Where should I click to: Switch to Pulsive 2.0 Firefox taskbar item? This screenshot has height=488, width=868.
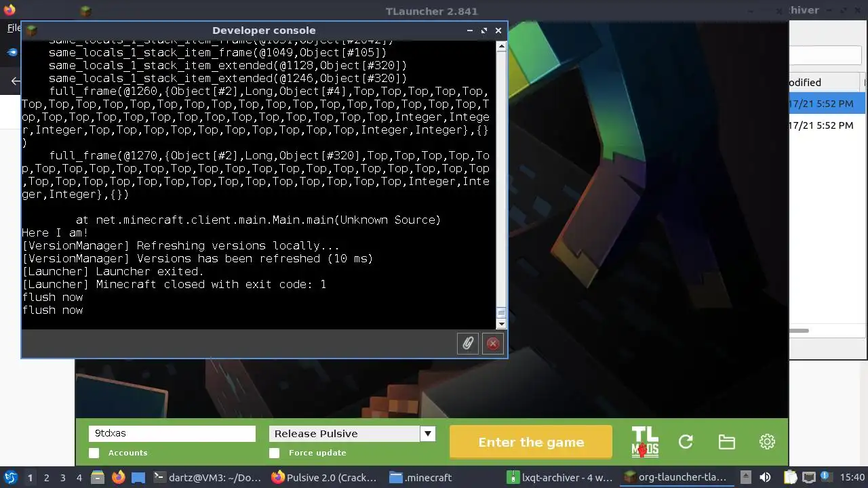[x=324, y=477]
